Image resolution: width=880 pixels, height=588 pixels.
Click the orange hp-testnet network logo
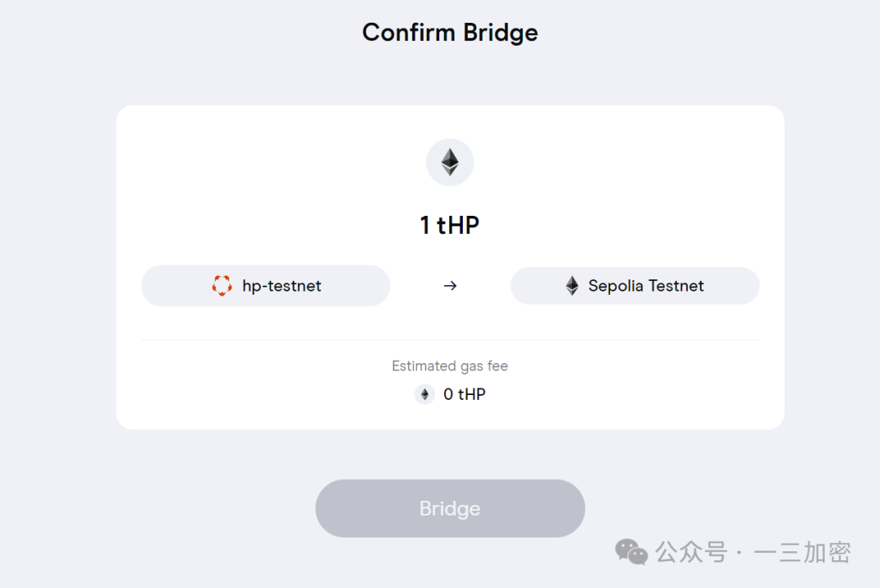[222, 286]
